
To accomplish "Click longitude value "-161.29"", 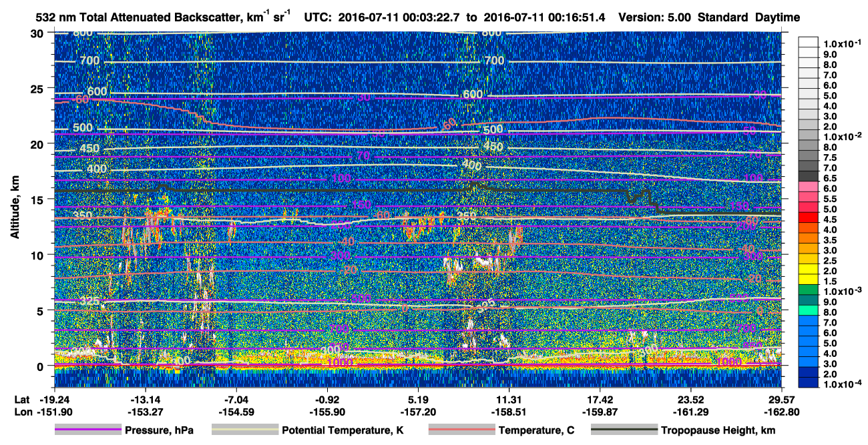I will click(x=691, y=412).
